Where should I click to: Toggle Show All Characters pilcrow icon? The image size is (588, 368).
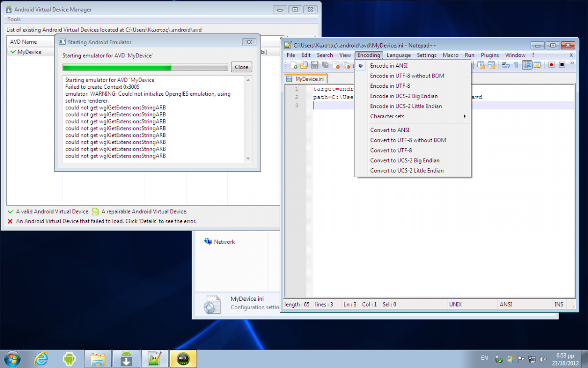pos(516,65)
